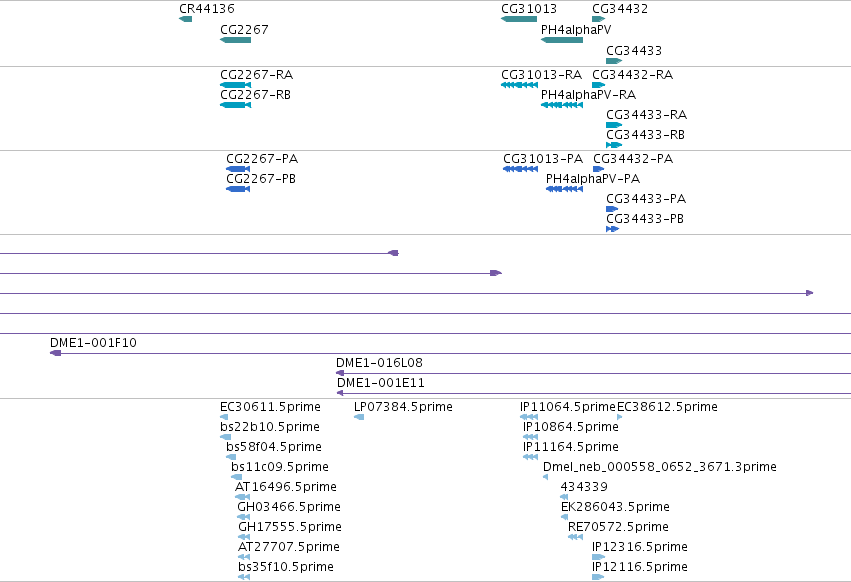Screen dimensions: 851x582
Task: Click the CG2267-PB protein glyph
Action: [x=238, y=189]
